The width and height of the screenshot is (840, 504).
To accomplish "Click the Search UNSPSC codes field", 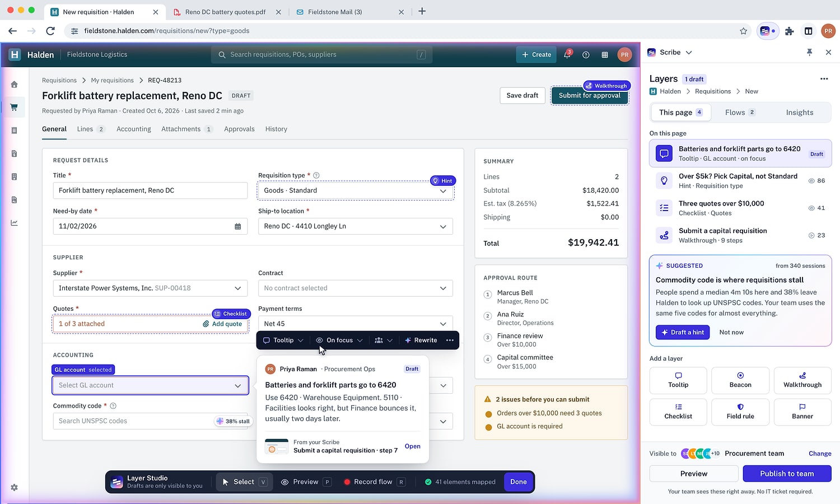I will (x=150, y=421).
